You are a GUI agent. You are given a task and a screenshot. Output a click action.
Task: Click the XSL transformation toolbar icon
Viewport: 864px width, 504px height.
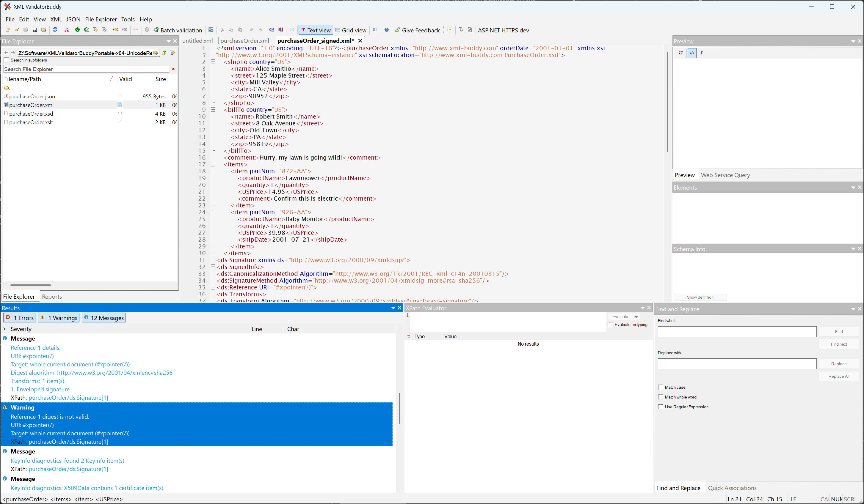[67, 30]
